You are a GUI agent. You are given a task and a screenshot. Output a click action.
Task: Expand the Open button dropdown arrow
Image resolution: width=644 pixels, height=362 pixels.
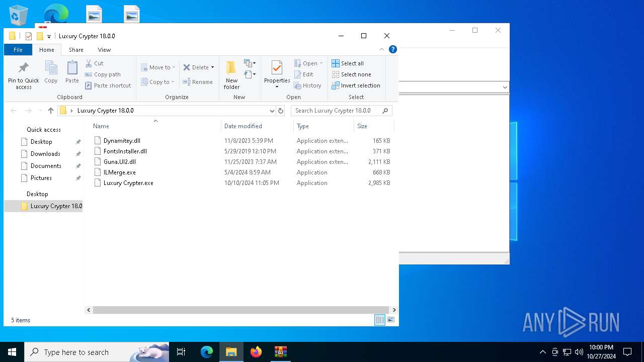point(321,63)
